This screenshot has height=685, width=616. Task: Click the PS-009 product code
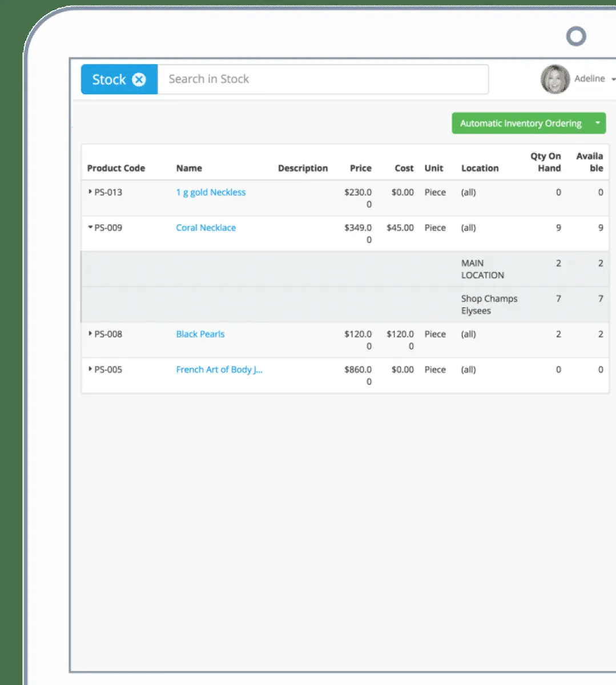tap(108, 228)
